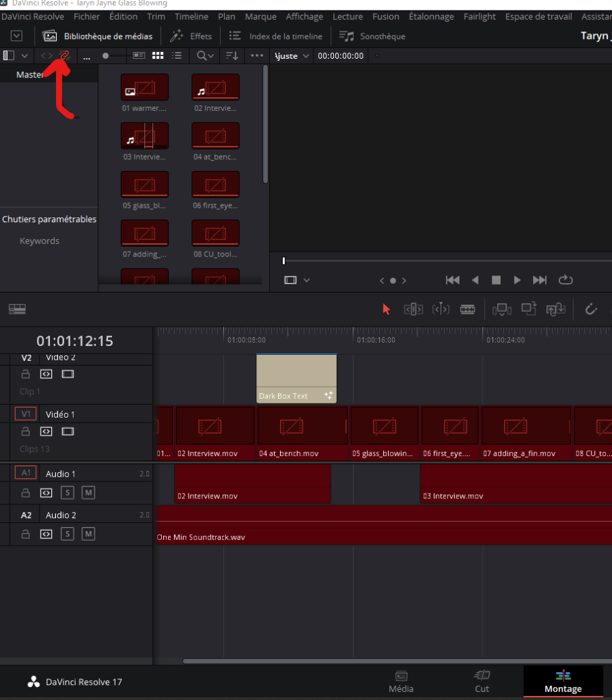Open the media pool search dropdown

pyautogui.click(x=205, y=55)
